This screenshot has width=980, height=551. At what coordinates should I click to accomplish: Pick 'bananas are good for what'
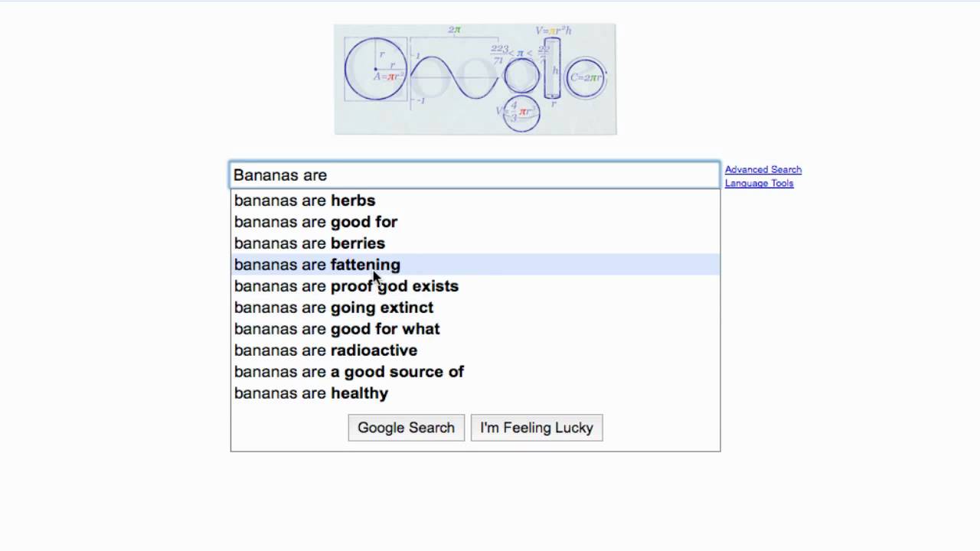pyautogui.click(x=337, y=329)
